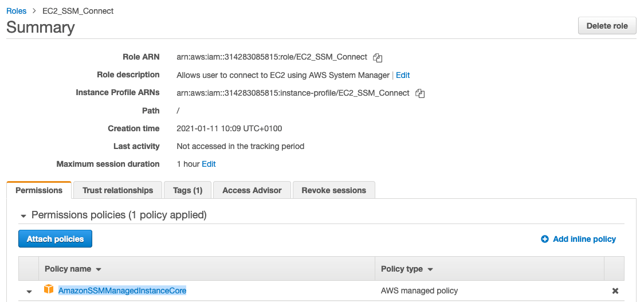
Task: Detach policy using the X icon
Action: 615,291
